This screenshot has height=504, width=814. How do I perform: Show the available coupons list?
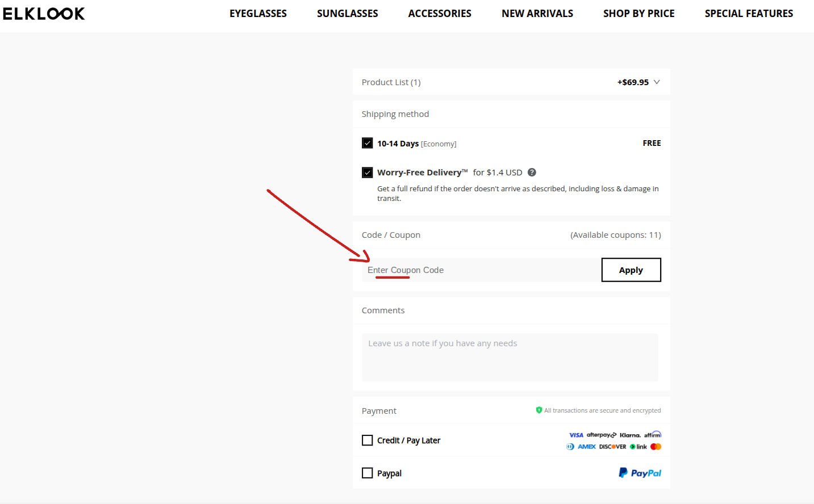pyautogui.click(x=615, y=235)
